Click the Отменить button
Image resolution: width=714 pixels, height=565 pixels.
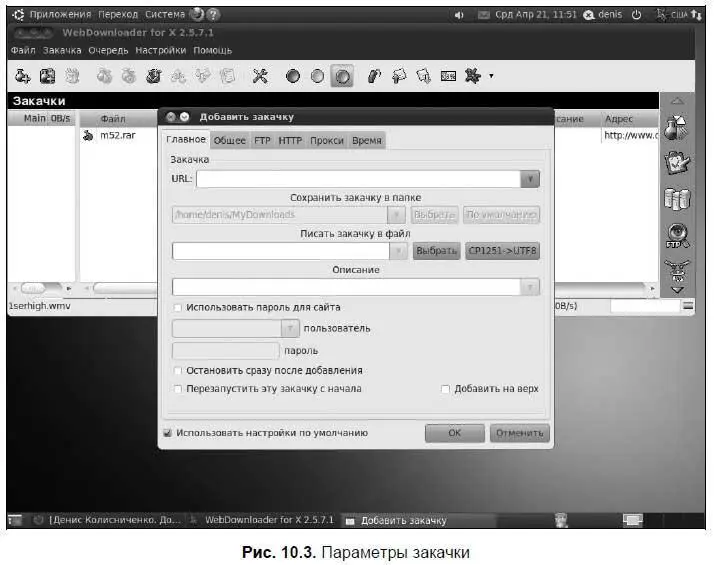520,433
